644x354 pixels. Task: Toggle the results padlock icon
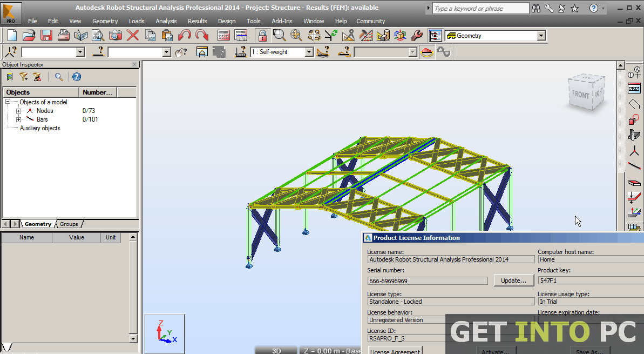click(x=262, y=36)
